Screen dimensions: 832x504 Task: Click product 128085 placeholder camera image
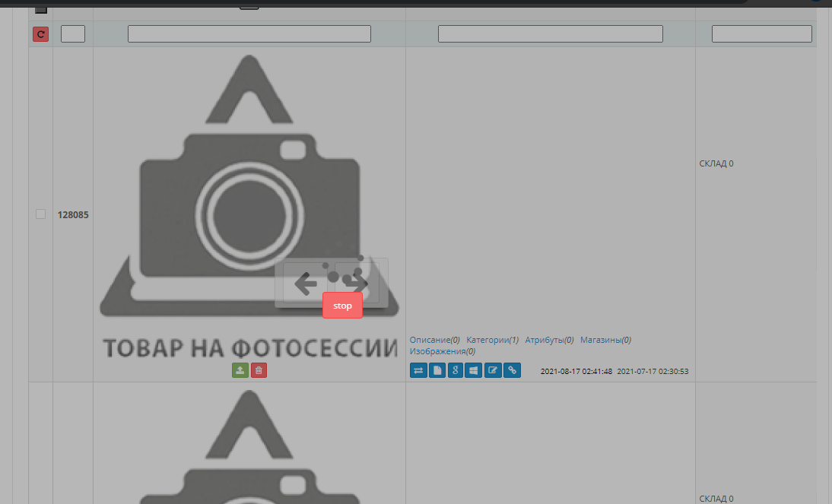coord(249,207)
